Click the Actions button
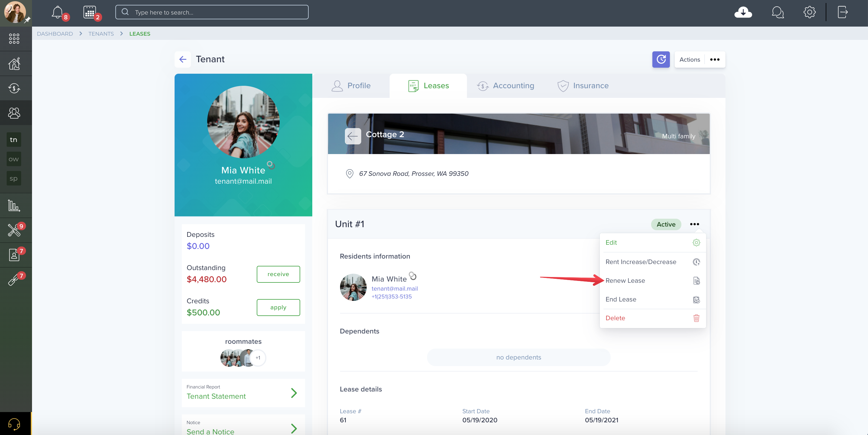 [690, 59]
